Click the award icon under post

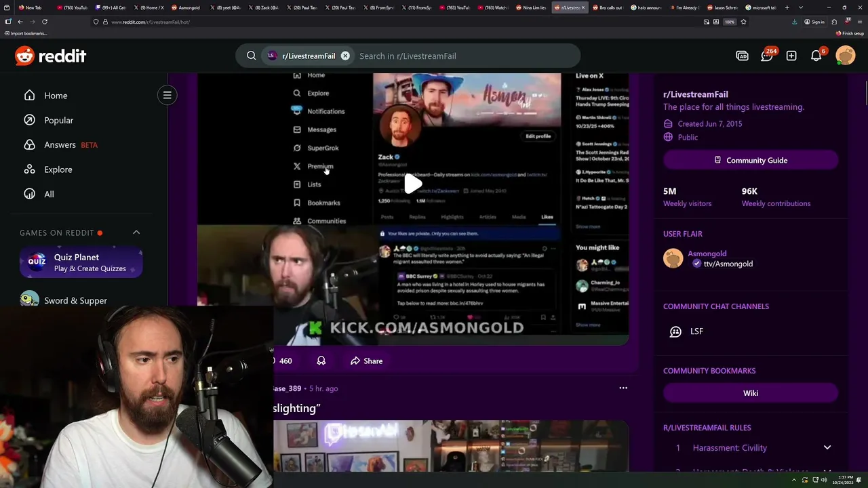tap(321, 361)
